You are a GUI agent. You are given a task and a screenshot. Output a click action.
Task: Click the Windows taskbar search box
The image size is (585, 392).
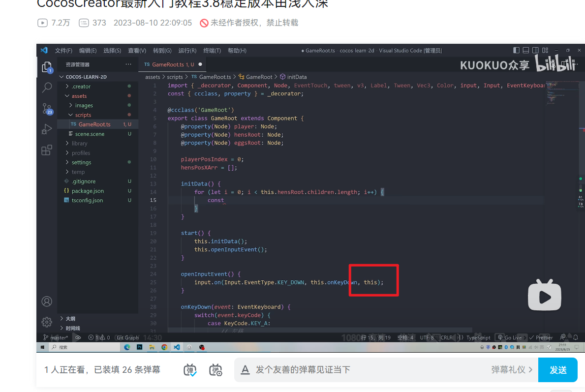[x=85, y=347]
